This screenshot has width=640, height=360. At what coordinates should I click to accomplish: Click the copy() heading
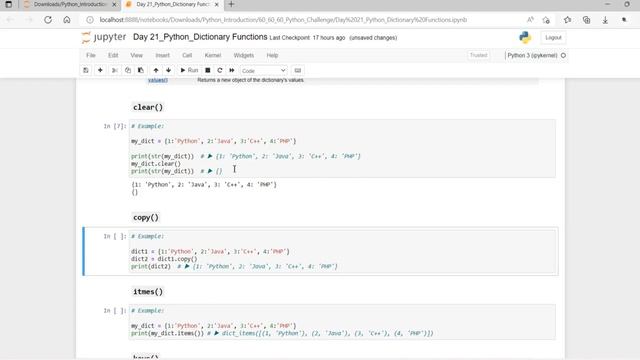pyautogui.click(x=146, y=218)
